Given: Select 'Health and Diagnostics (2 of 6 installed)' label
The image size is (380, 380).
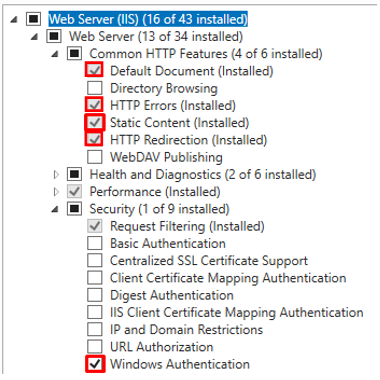Looking at the screenshot, I should (203, 174).
